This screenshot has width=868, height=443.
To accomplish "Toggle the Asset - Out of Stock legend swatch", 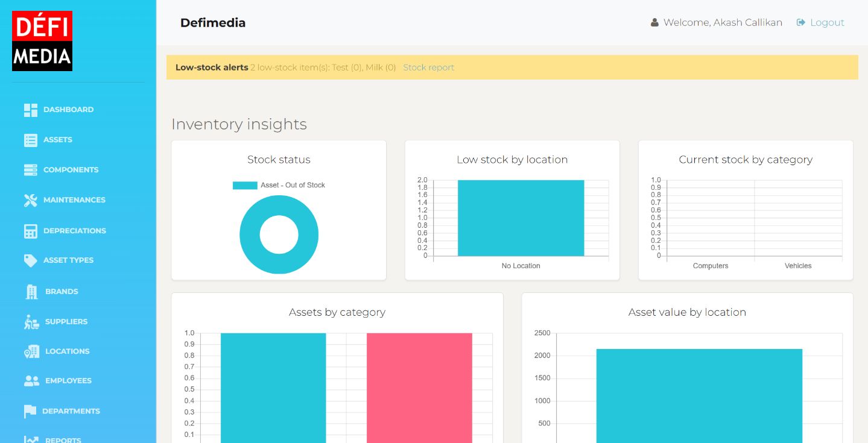I will click(245, 185).
